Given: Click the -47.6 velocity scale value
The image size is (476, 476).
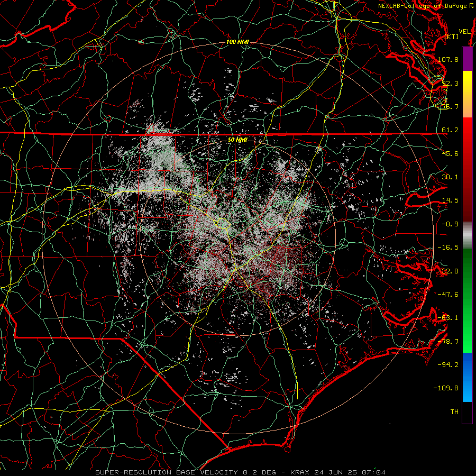Looking at the screenshot, I should pyautogui.click(x=448, y=294).
